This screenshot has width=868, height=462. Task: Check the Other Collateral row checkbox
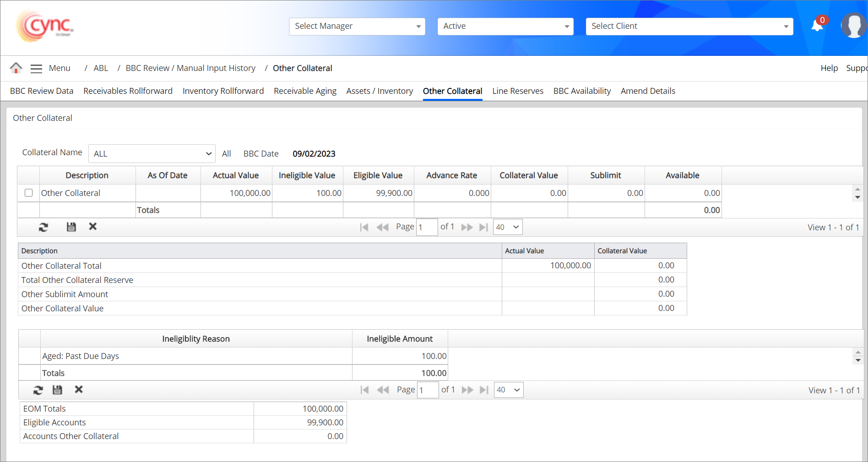[x=29, y=193]
